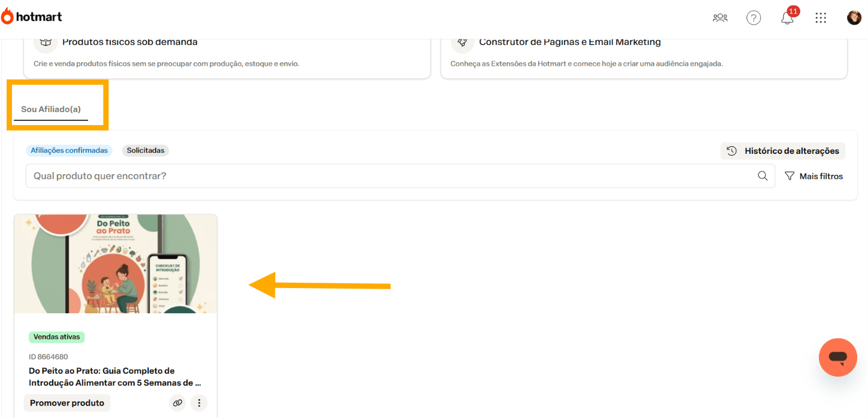This screenshot has height=418, width=868.
Task: Open the orange chat support bubble
Action: [838, 358]
